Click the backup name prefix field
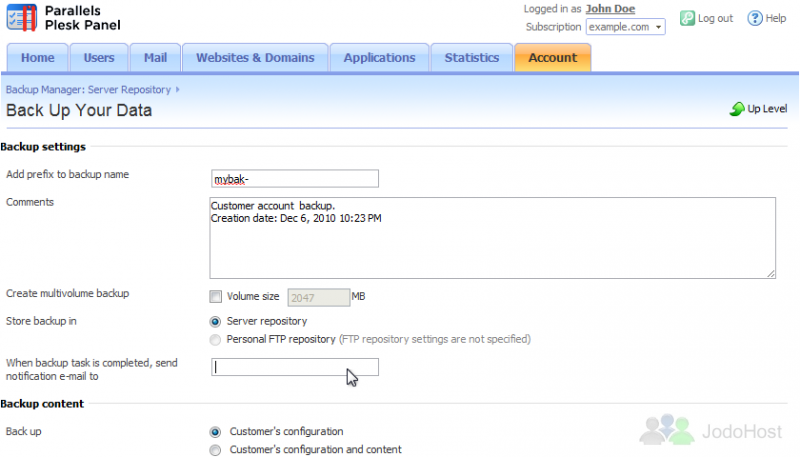Screen dimensions: 800x457 click(x=295, y=179)
